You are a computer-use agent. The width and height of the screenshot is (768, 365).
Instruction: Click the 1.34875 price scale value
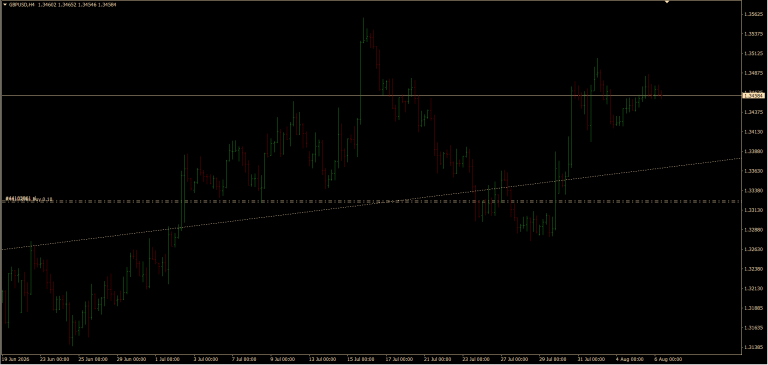753,73
